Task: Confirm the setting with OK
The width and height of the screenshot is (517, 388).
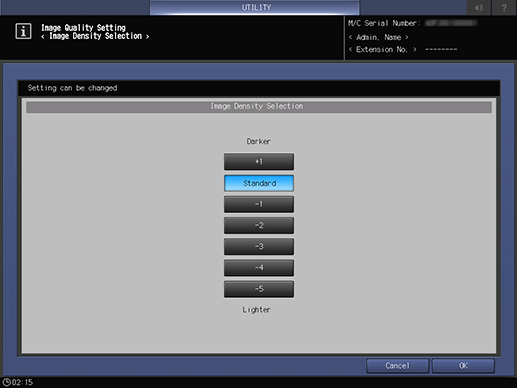Action: (x=463, y=366)
